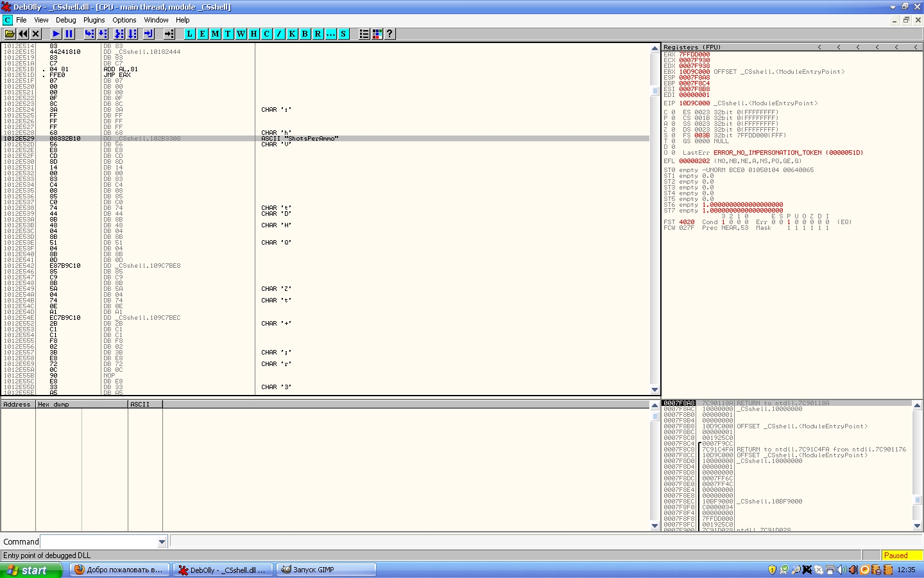Viewport: 924px width, 578px height.
Task: Switch to DebOlly taskbar button
Action: [x=223, y=570]
